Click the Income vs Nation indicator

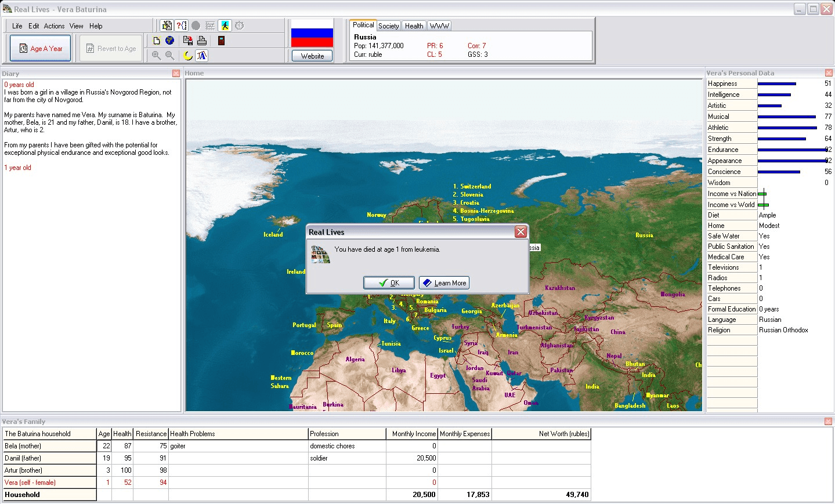[762, 194]
